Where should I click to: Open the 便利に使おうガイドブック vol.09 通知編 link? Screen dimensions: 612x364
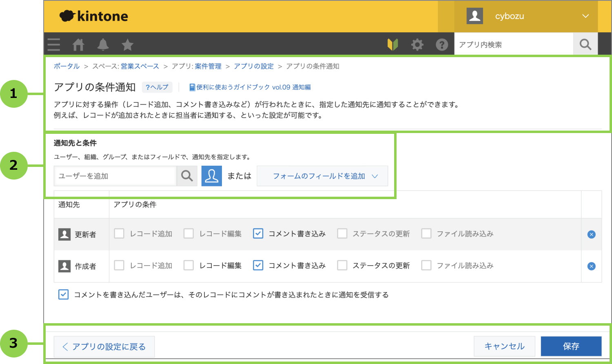tap(250, 87)
